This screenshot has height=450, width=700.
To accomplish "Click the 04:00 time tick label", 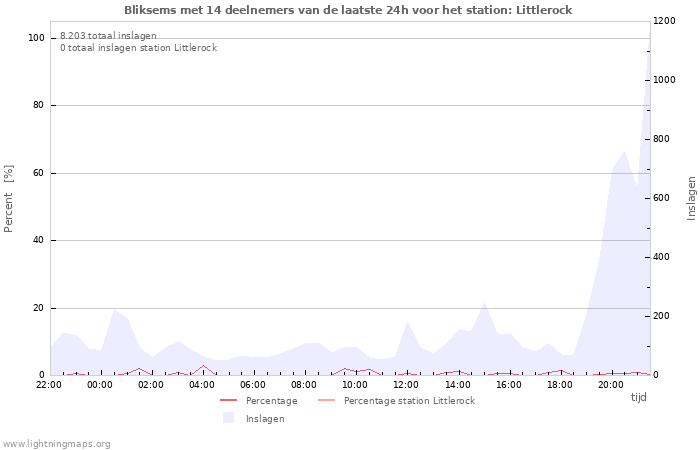I will pos(202,384).
